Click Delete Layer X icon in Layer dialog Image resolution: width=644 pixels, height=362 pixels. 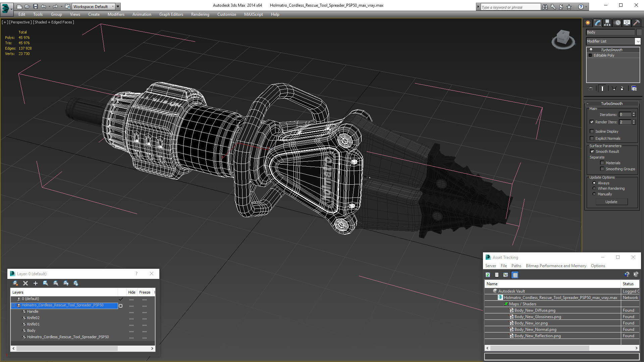click(x=25, y=283)
